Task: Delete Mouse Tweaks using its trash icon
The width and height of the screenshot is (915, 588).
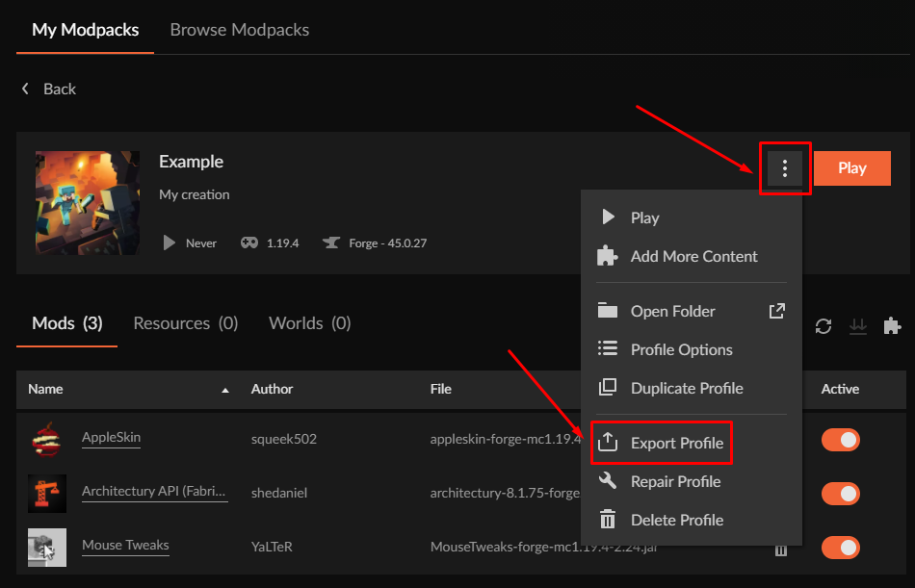Action: 781,549
